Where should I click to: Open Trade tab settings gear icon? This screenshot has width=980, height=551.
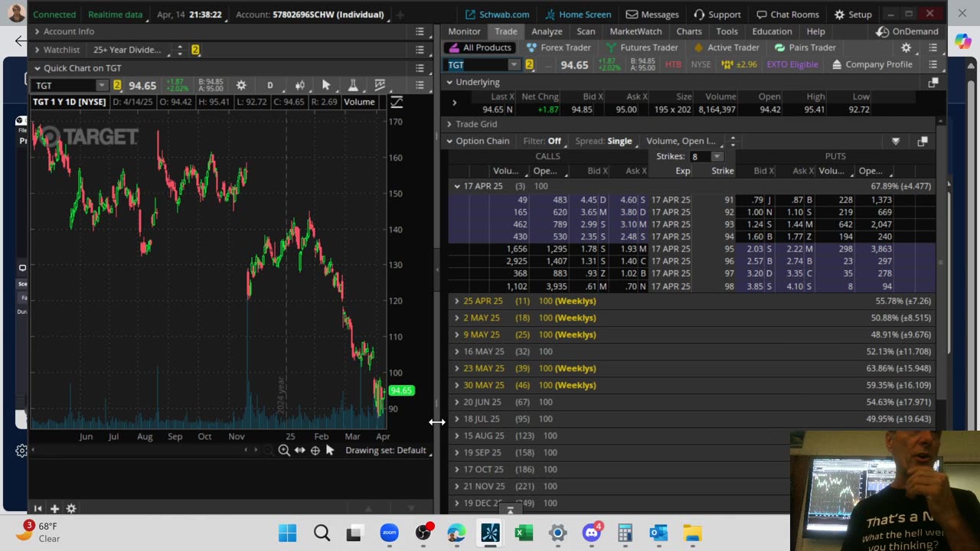(906, 47)
